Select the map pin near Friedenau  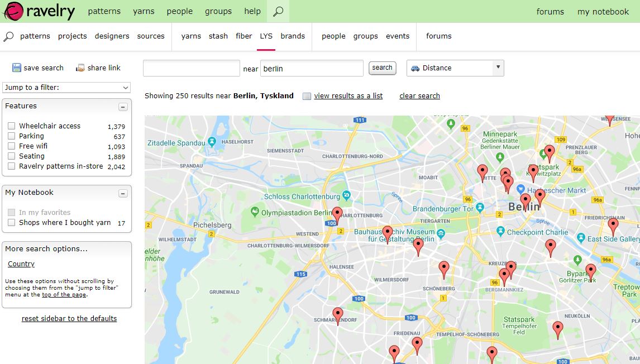417,344
